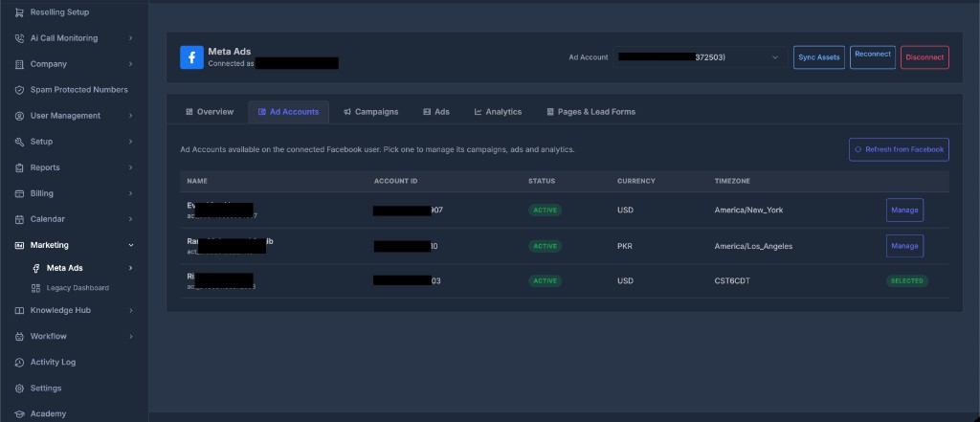Viewport: 980px width, 422px height.
Task: Click the PKR currency cell
Action: 624,246
